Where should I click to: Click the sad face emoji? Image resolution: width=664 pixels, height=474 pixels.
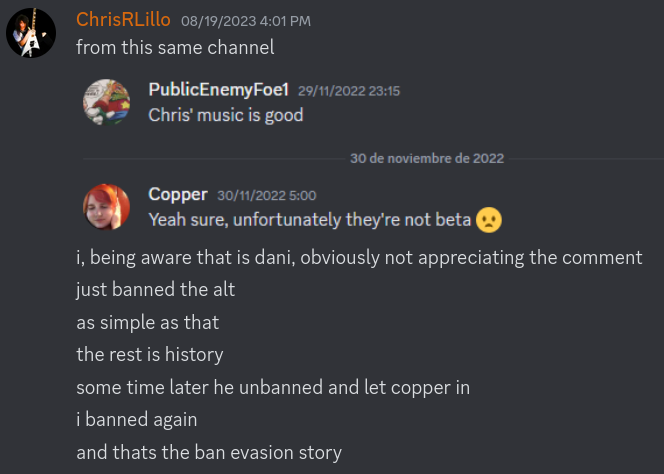click(x=489, y=220)
